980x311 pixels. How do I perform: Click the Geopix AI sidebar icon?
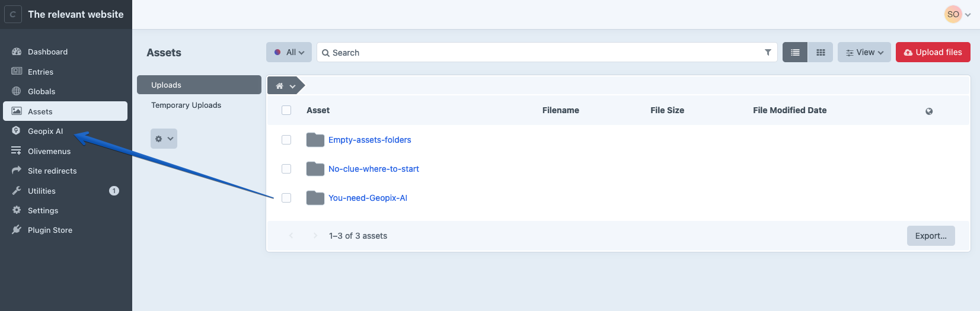click(17, 131)
